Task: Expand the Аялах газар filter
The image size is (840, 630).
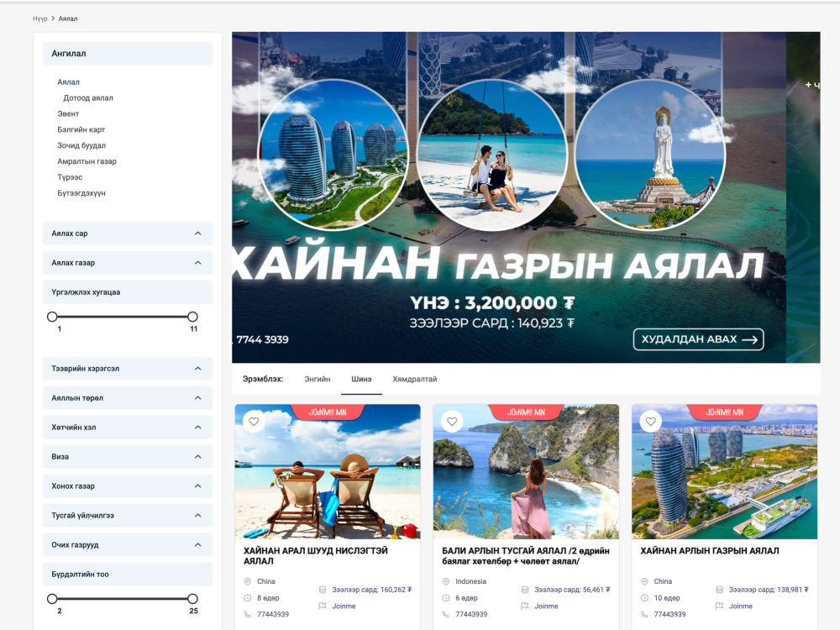Action: tap(128, 263)
